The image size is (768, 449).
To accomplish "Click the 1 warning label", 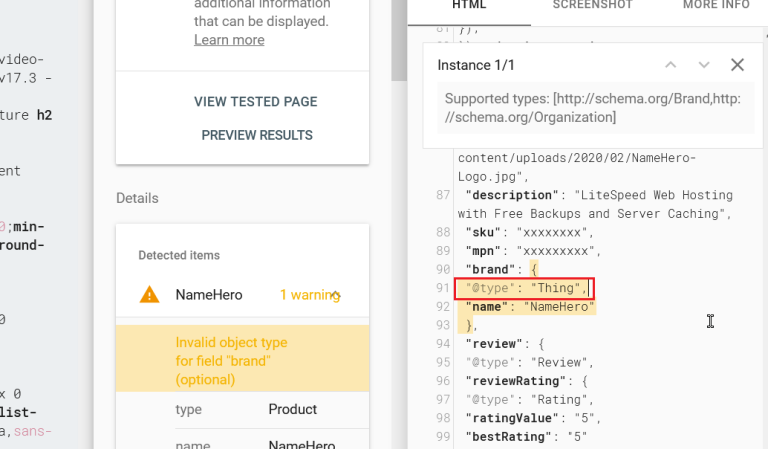I will pos(310,295).
